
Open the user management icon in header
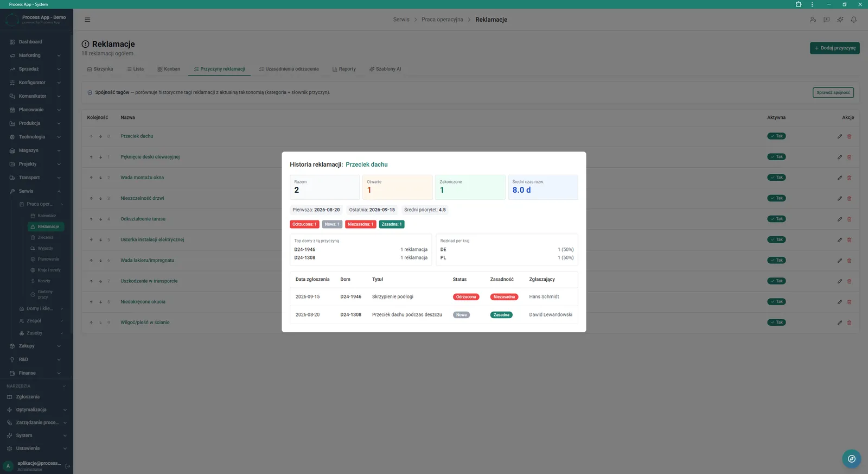point(813,20)
